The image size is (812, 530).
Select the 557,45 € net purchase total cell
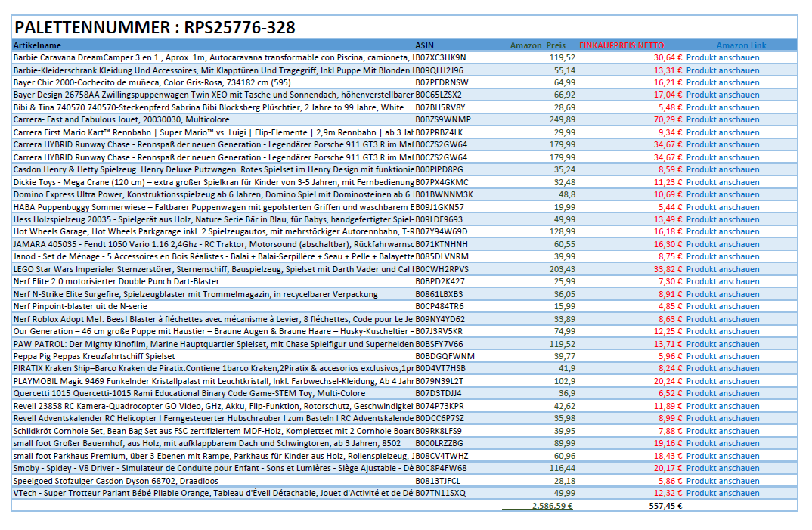point(665,507)
